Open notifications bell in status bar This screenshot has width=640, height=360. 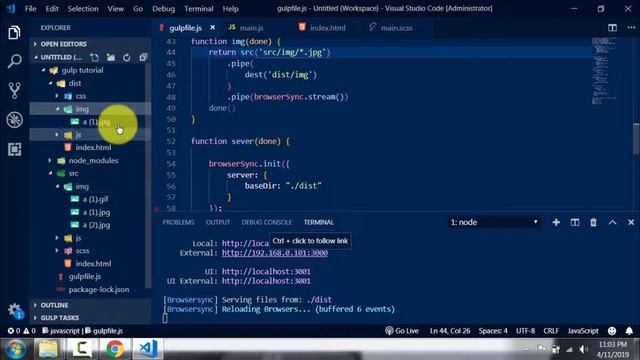pos(629,331)
